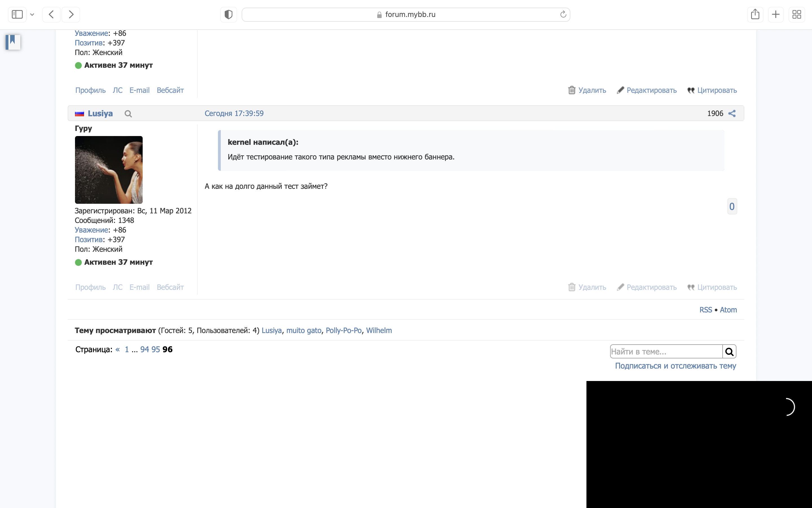Click the quoted text from kernel

point(341,157)
